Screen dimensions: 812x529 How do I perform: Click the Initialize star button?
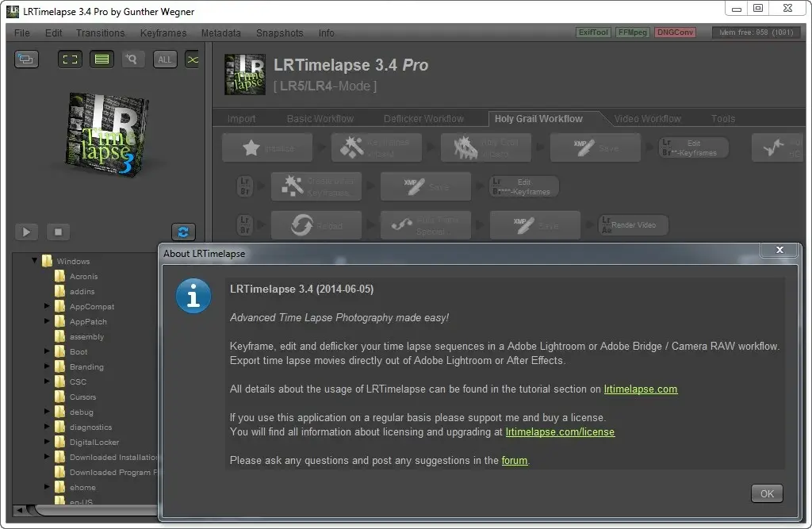pyautogui.click(x=267, y=148)
